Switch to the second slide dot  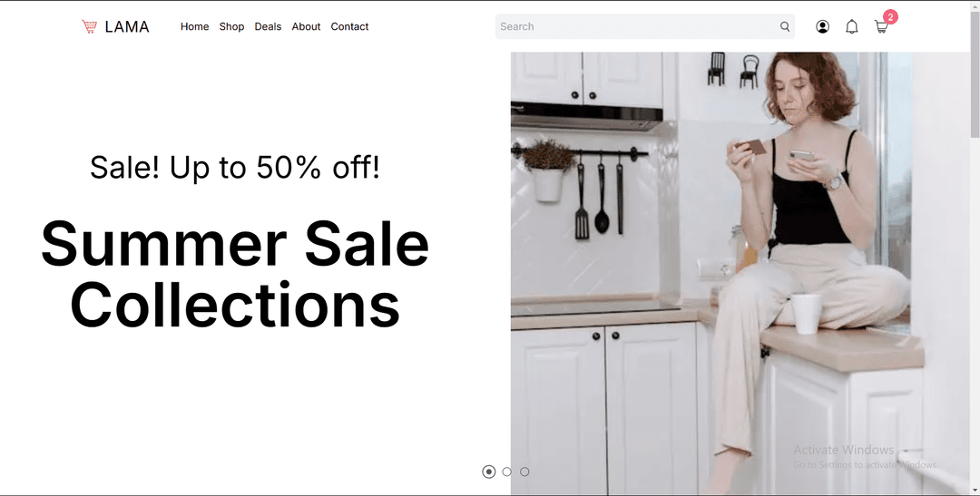507,472
